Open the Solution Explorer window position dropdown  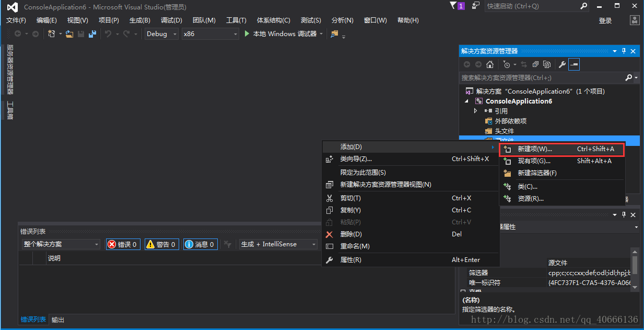(615, 51)
